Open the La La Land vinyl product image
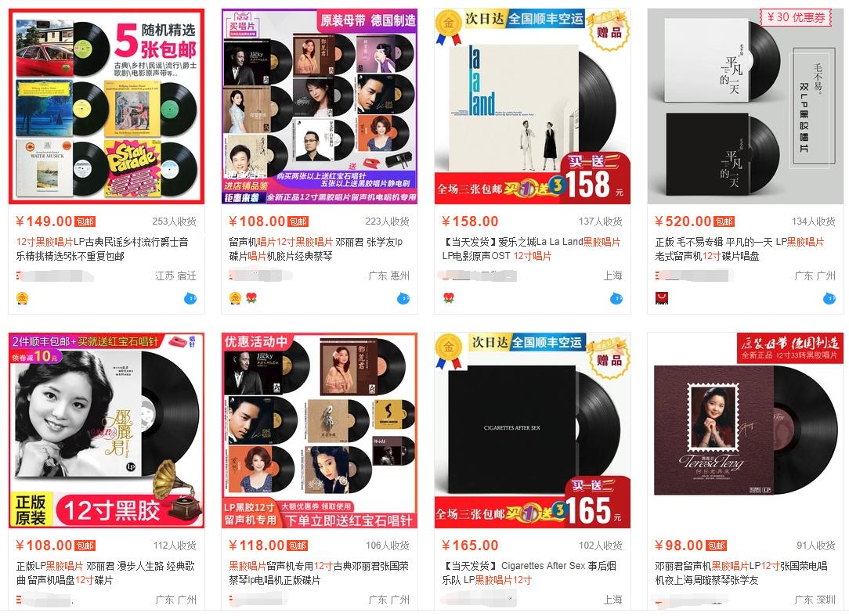Image resolution: width=849 pixels, height=616 pixels. [x=533, y=106]
